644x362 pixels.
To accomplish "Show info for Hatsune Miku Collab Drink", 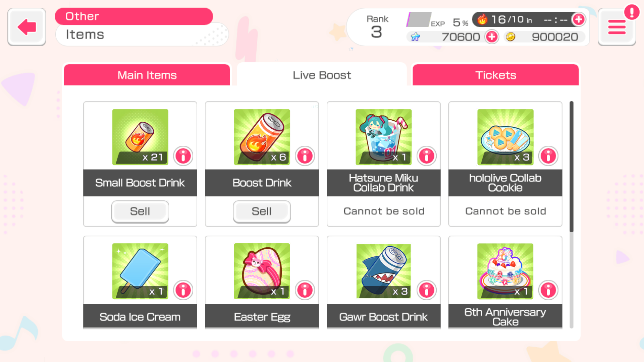I will click(427, 156).
